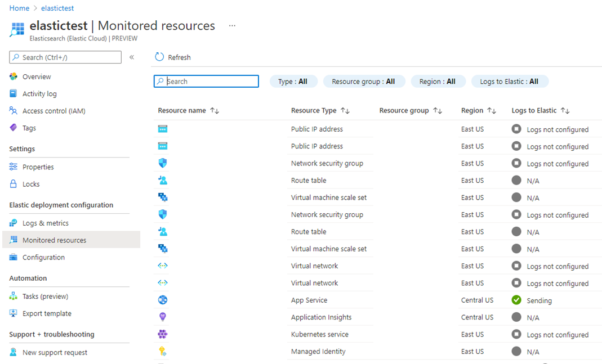Open the Resource group : All filter
The width and height of the screenshot is (602, 364).
pyautogui.click(x=364, y=82)
